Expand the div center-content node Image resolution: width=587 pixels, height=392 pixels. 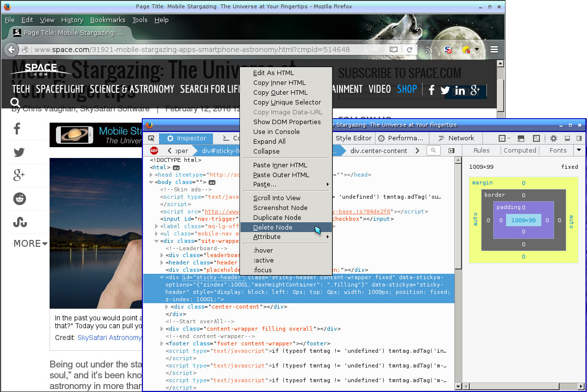pyautogui.click(x=167, y=307)
